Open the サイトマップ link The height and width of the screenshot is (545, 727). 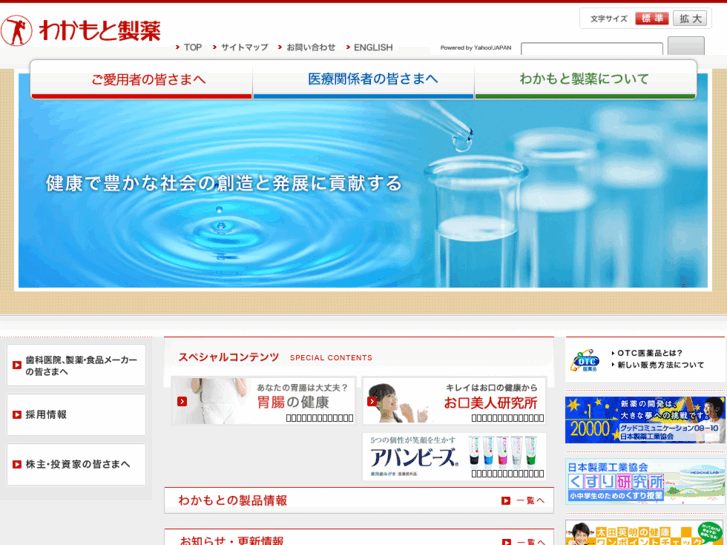(244, 47)
